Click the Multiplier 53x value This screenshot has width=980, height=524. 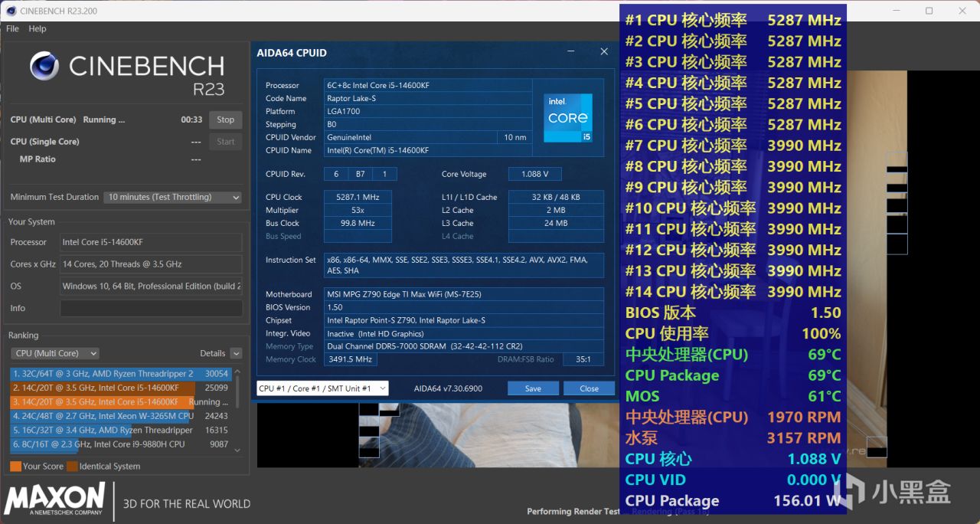coord(358,210)
